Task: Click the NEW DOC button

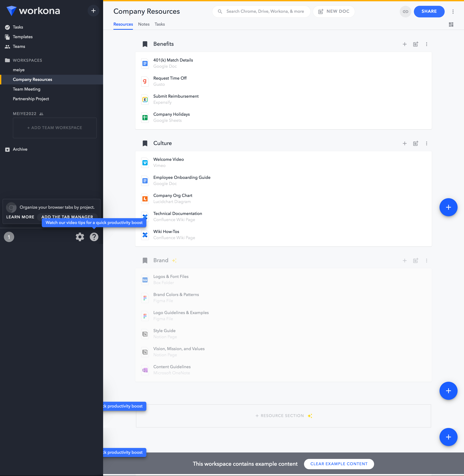Action: (x=334, y=11)
